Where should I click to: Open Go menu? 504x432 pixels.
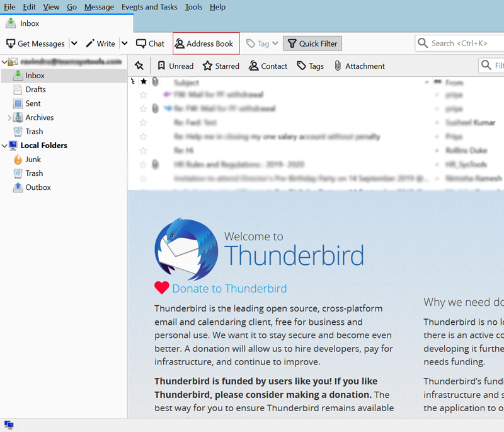coord(72,7)
